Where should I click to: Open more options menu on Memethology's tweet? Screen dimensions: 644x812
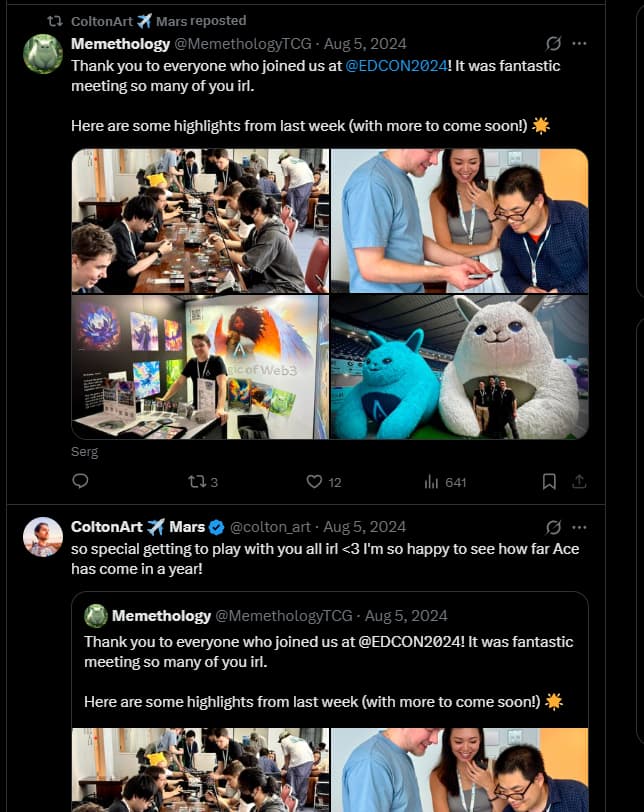[579, 44]
